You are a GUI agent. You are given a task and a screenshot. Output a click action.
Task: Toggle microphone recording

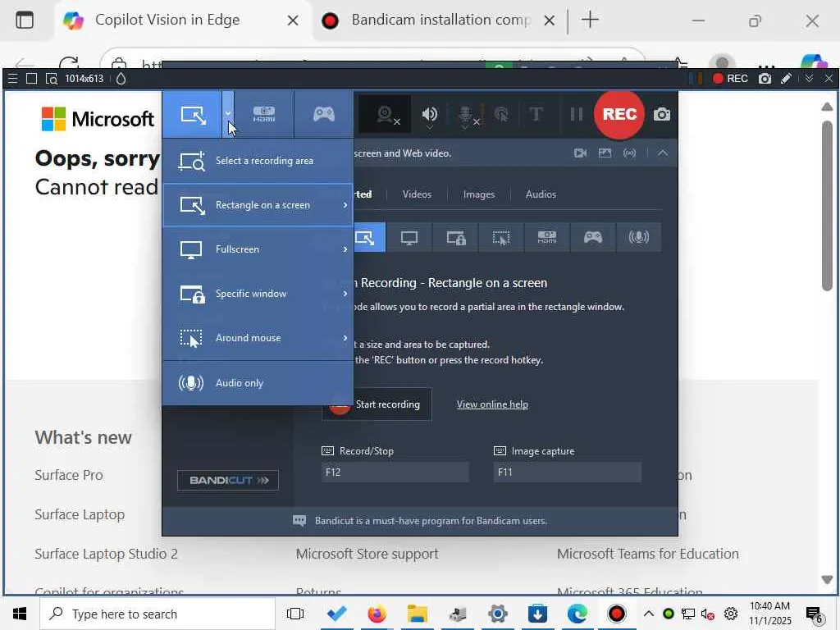point(466,115)
